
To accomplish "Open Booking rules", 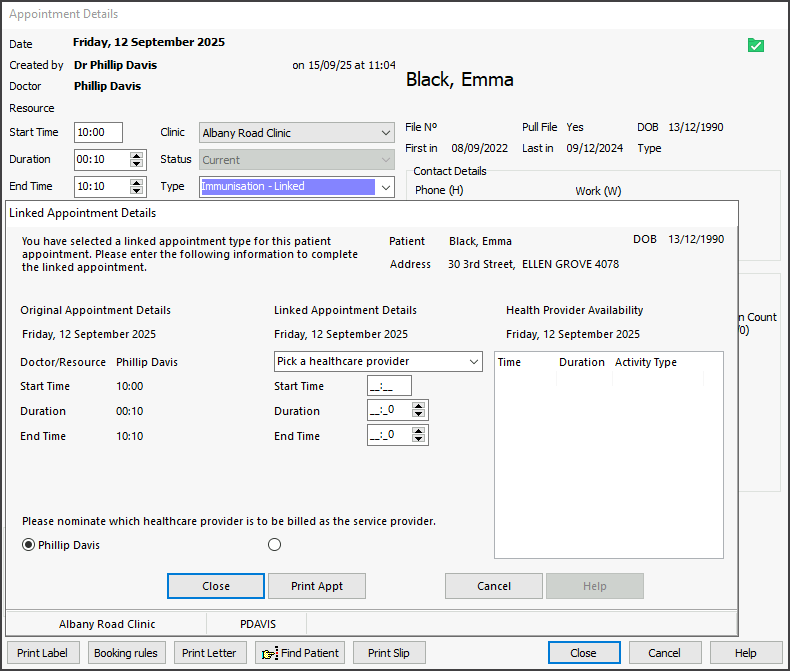I will (x=126, y=653).
